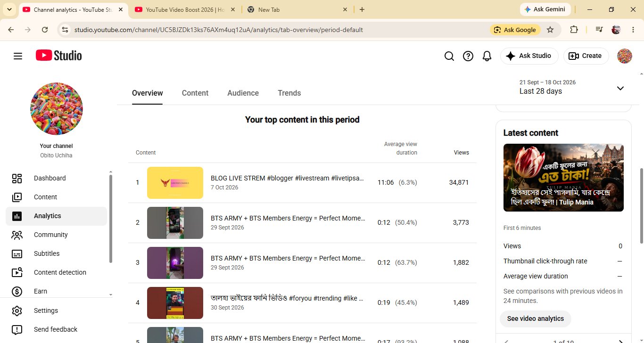Switch to the Overview tab
Viewport: 644px width, 343px height.
tap(148, 93)
